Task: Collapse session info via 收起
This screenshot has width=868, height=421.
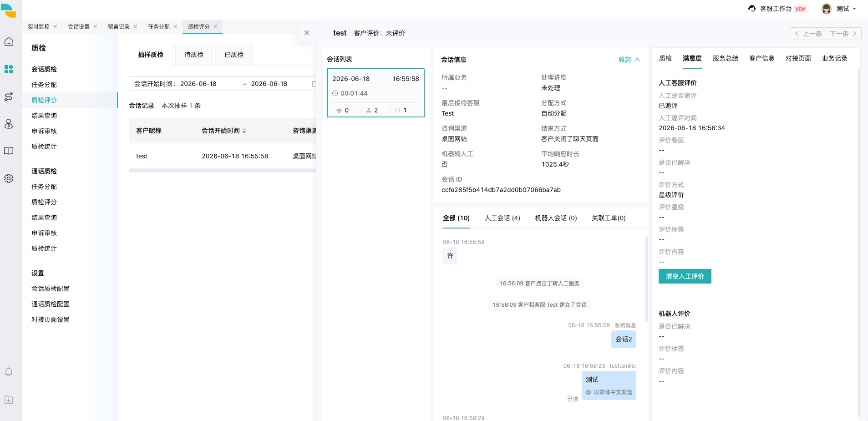Action: tap(629, 60)
